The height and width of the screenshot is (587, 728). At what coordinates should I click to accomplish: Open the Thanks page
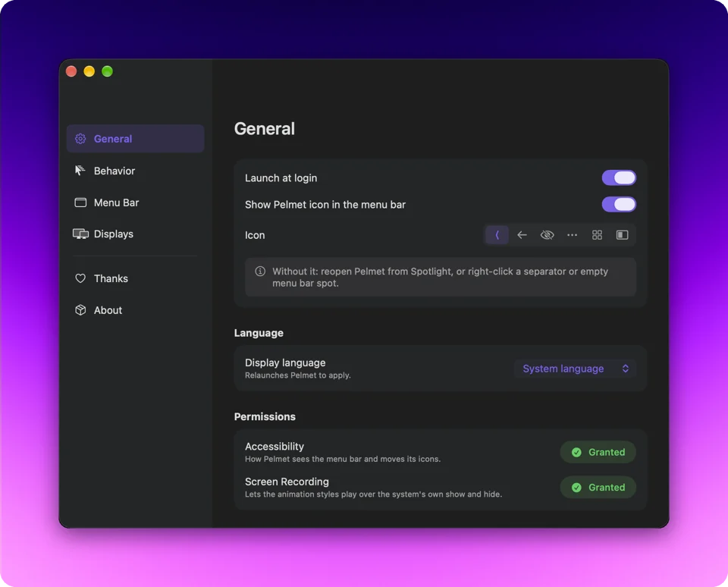(135, 278)
